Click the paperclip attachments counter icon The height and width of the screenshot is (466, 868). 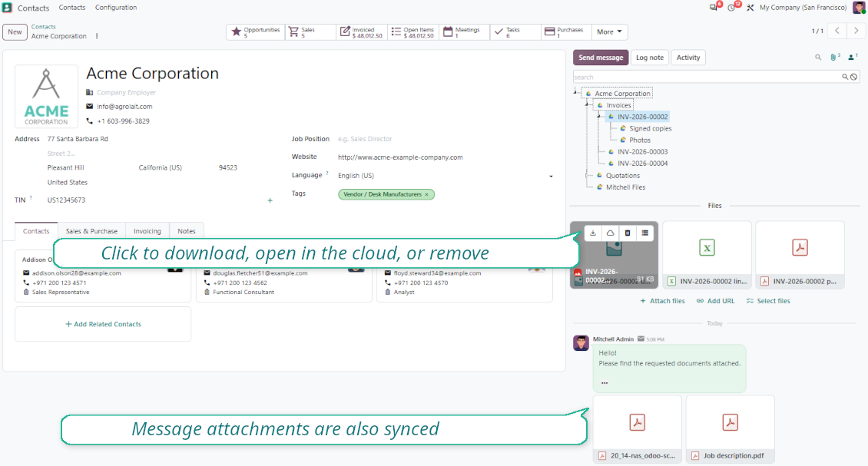835,57
